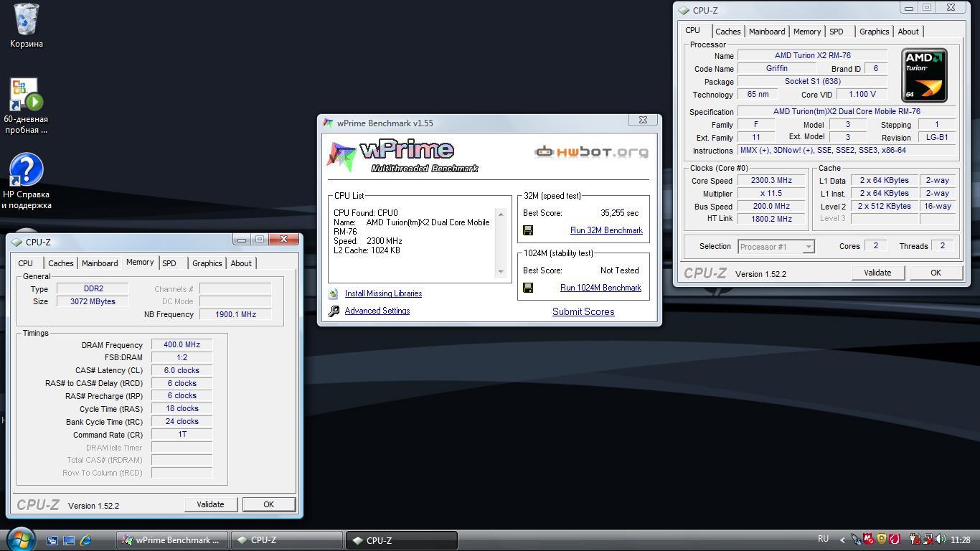
Task: Click Advanced Settings link
Action: tap(377, 311)
